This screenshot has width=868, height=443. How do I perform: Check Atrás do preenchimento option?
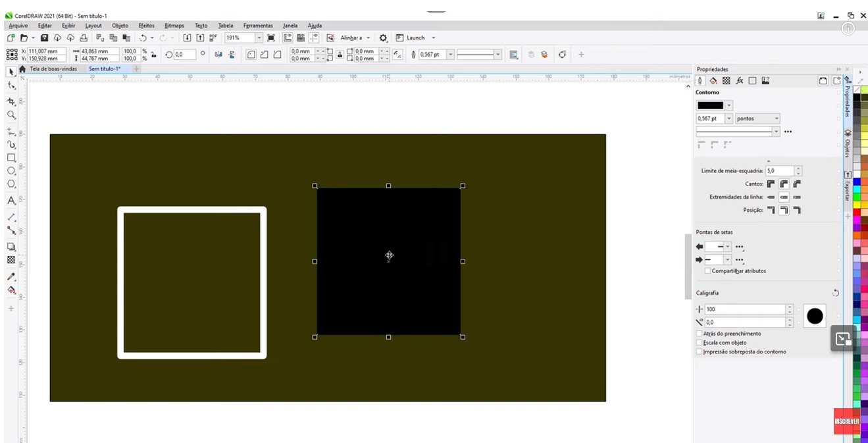[699, 334]
